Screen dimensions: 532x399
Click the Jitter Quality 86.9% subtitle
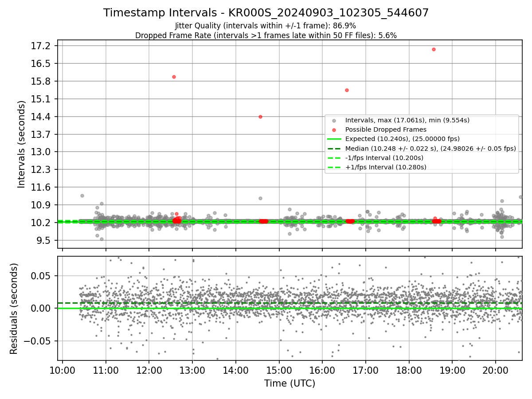click(266, 26)
